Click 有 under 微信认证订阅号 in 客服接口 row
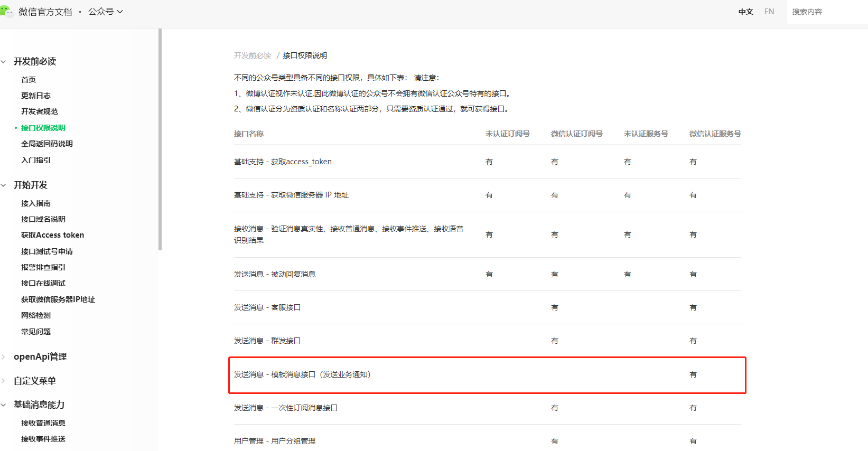 pyautogui.click(x=555, y=307)
